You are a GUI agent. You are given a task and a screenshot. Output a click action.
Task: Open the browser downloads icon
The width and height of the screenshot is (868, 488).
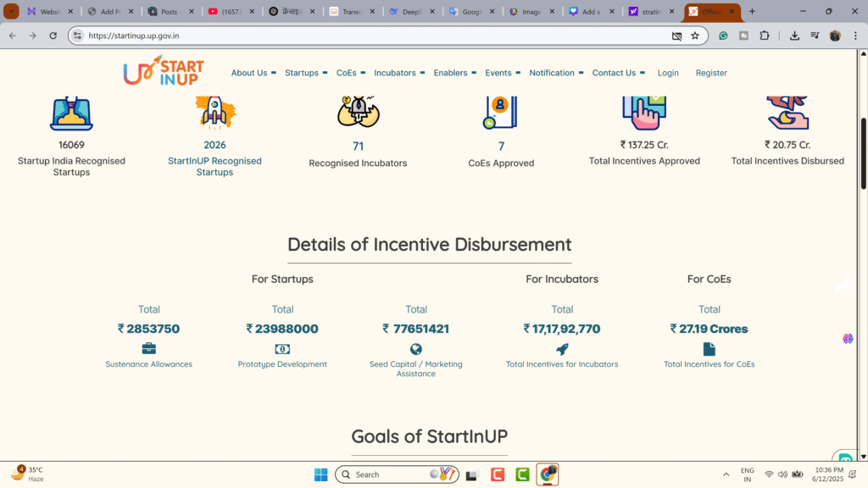tap(794, 36)
